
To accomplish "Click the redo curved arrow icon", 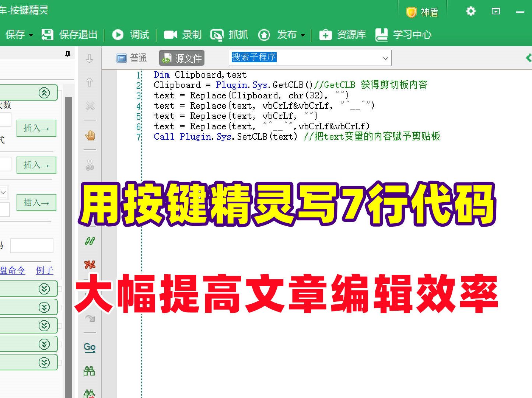I will 90,318.
